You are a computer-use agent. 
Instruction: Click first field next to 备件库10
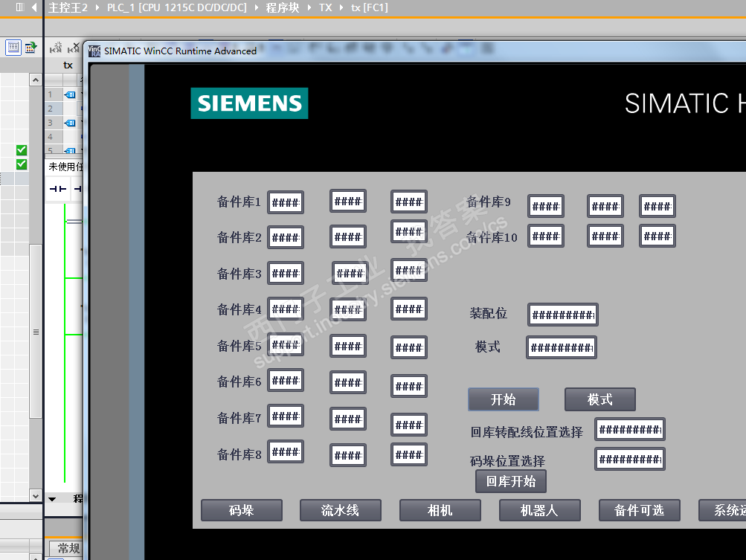pos(546,236)
